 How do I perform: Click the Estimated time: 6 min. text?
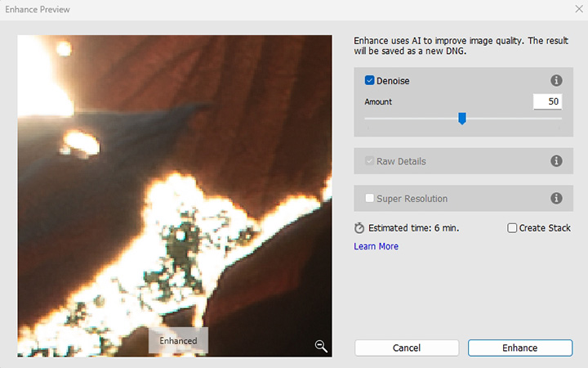coord(413,228)
